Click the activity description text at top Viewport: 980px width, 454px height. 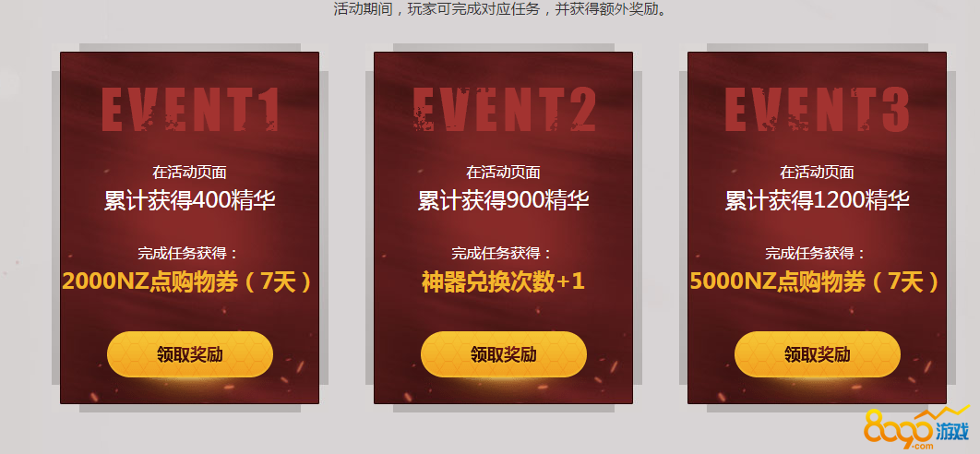500,9
